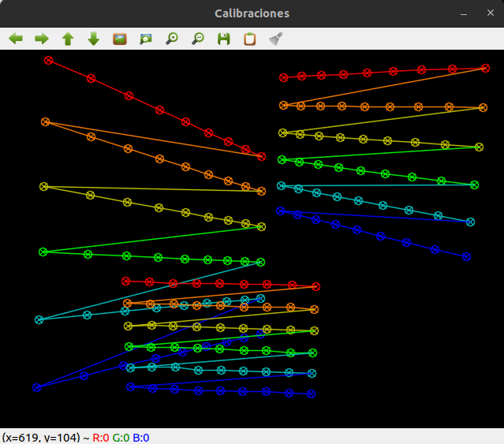Screen dimensions: 504x444
Task: Click the pan left green arrow
Action: tap(16, 39)
